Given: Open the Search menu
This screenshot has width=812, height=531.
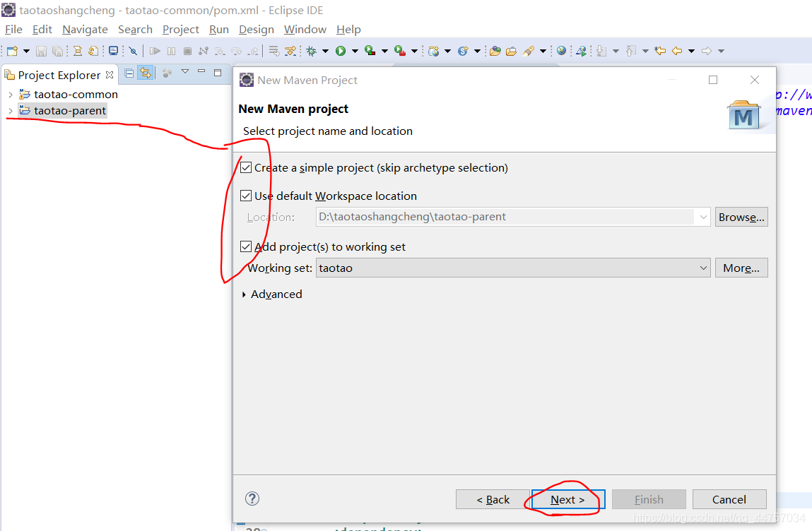Looking at the screenshot, I should coord(135,30).
